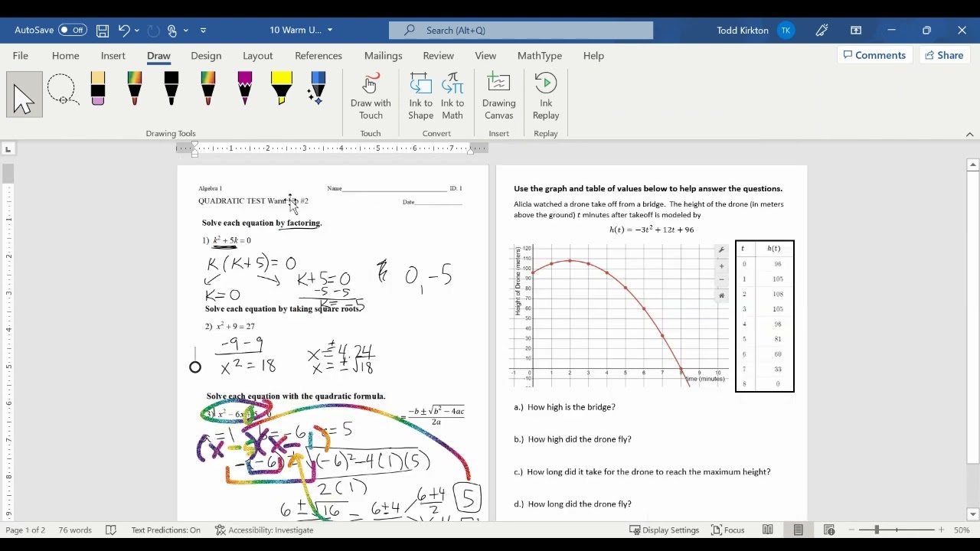Toggle AutoSave switch off/on

tap(73, 30)
